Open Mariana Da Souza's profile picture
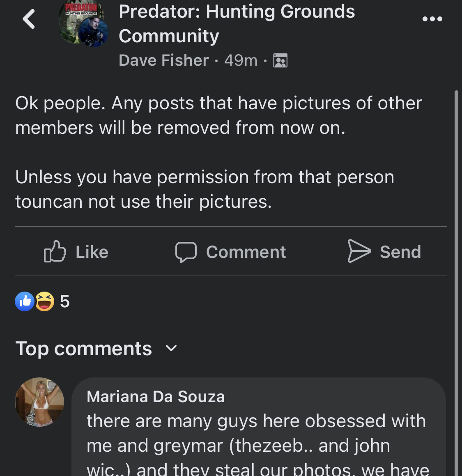The width and height of the screenshot is (462, 476). [39, 402]
